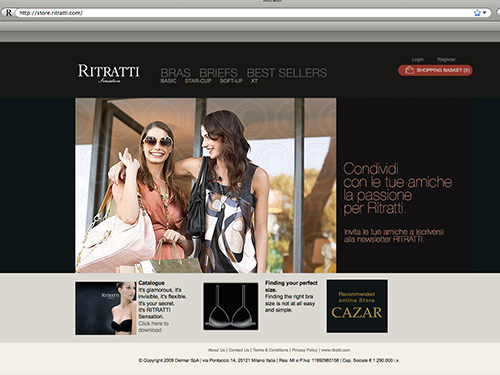The image size is (500, 375).
Task: Open the BRIEFS menu
Action: click(219, 73)
